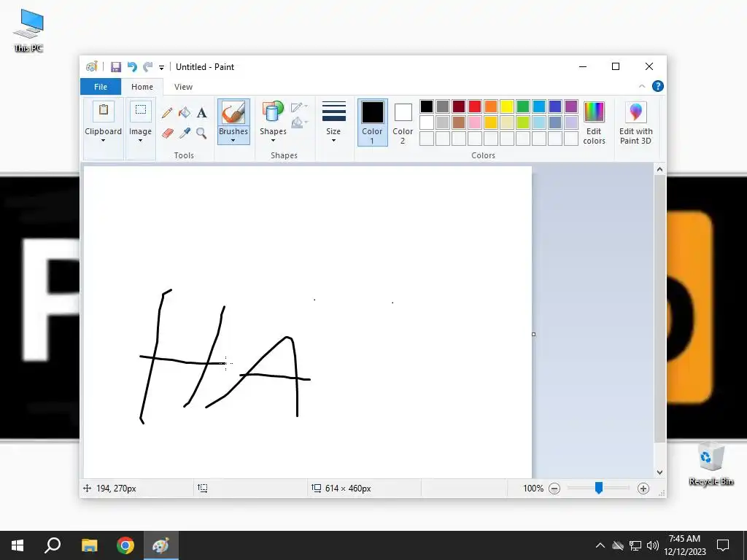Pick the yellow color swatch
The image size is (747, 560).
pos(507,106)
